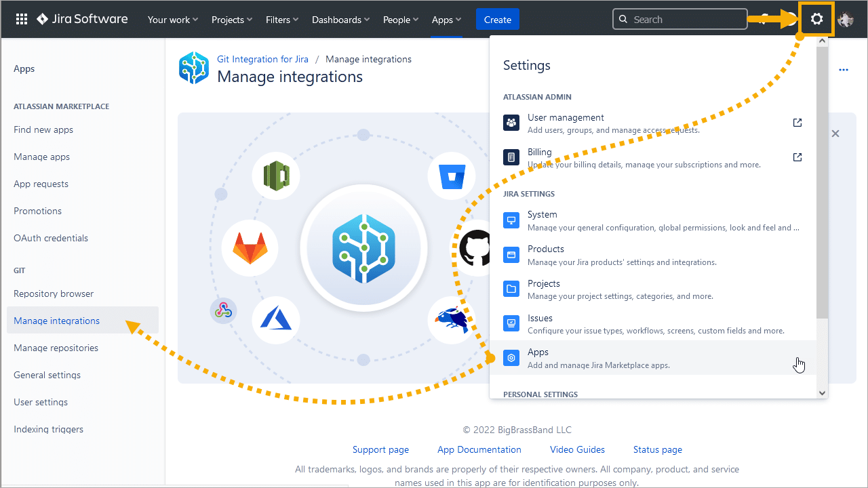Select Issues in Jira settings

[653, 324]
